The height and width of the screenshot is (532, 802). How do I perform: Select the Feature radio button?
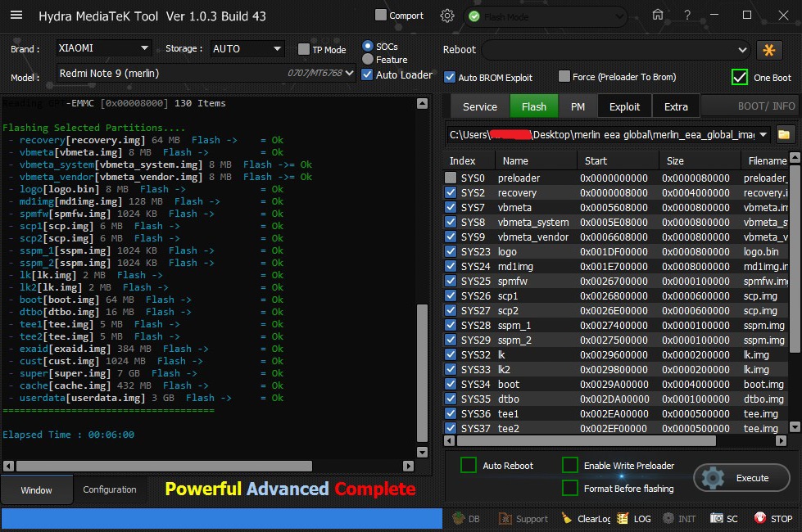[x=367, y=59]
